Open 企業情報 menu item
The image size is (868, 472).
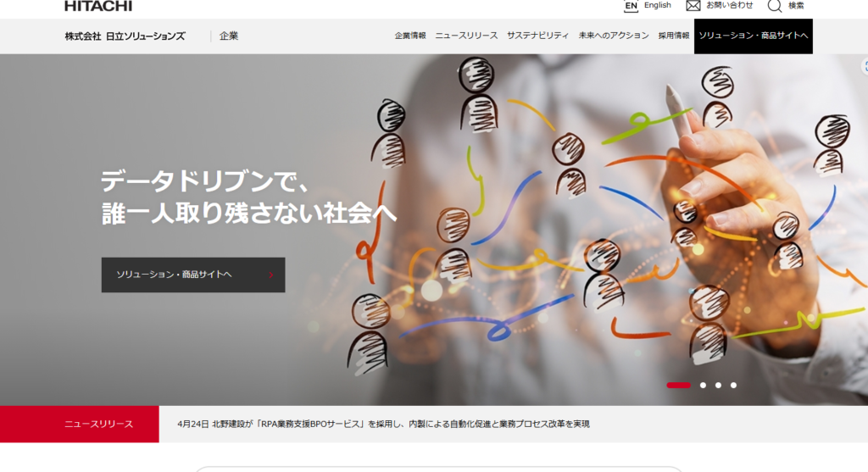coord(410,36)
